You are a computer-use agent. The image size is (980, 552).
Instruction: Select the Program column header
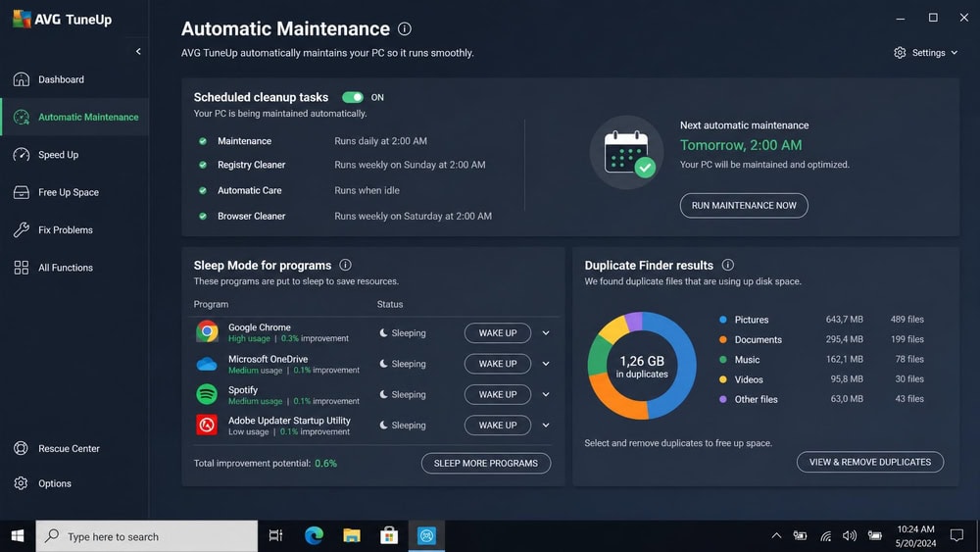pos(211,305)
